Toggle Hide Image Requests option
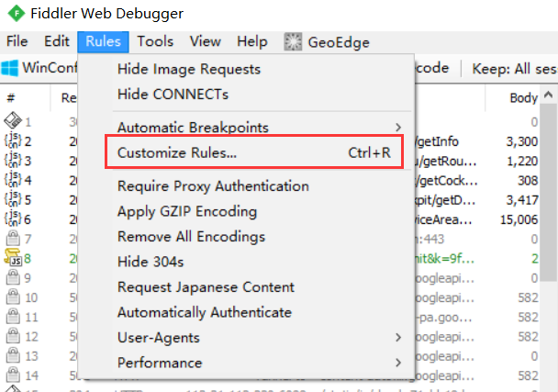This screenshot has width=558, height=392. (189, 69)
